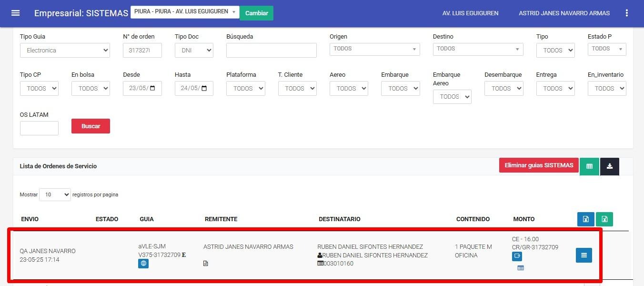Click the dark download icon button

[x=609, y=166]
